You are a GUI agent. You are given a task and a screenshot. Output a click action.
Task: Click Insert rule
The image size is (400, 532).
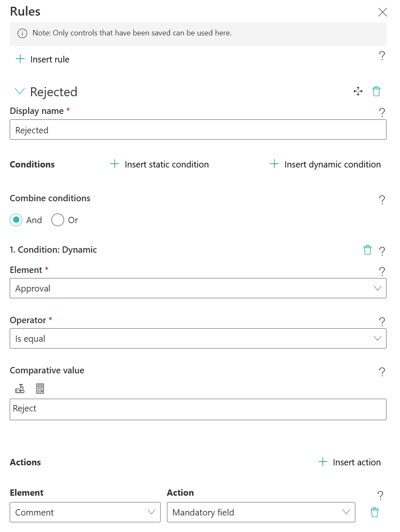point(42,59)
